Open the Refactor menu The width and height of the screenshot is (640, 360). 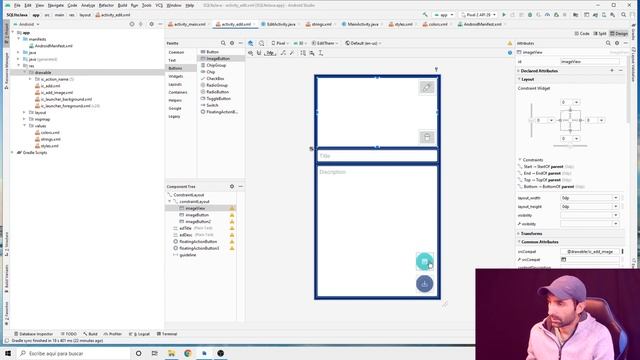pos(106,5)
